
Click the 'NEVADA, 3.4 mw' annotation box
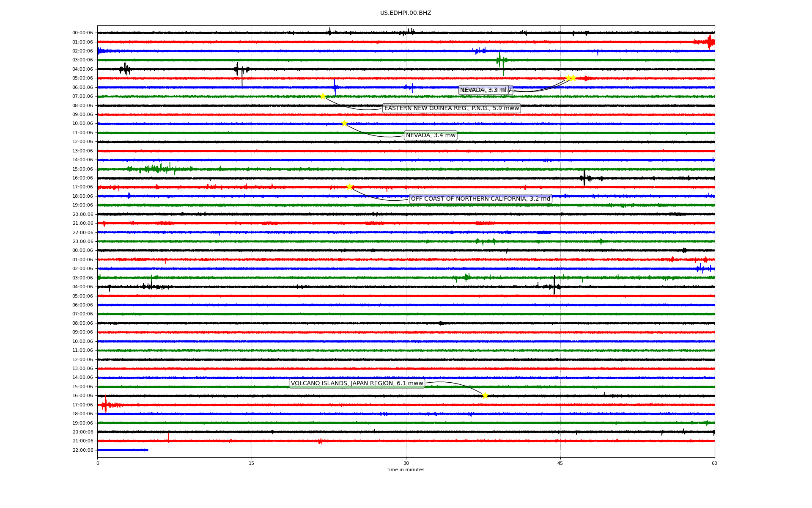431,135
